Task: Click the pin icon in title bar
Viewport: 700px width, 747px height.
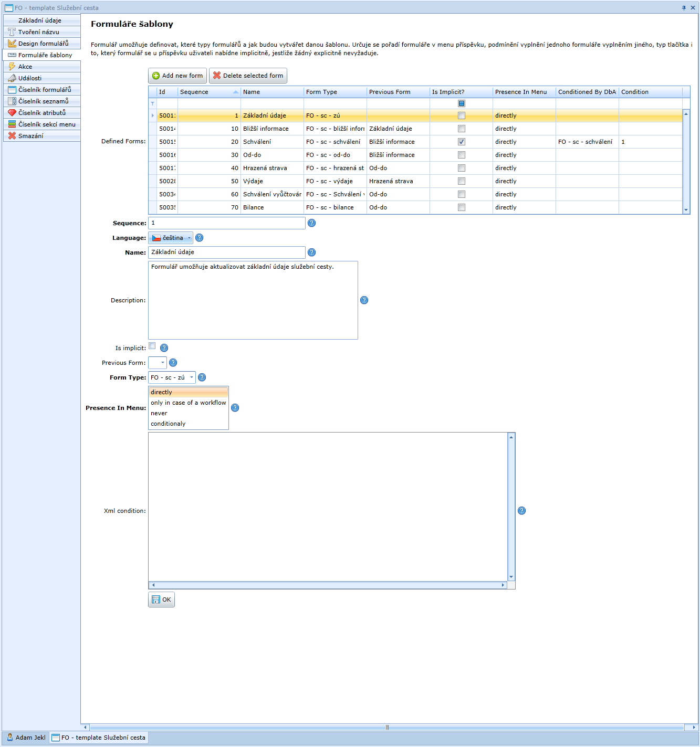Action: 684,8
